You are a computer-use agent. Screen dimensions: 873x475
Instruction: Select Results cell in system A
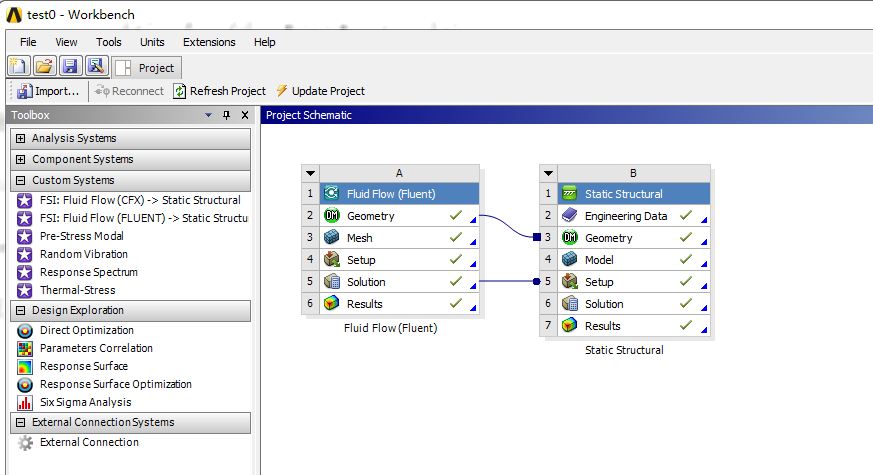(399, 303)
